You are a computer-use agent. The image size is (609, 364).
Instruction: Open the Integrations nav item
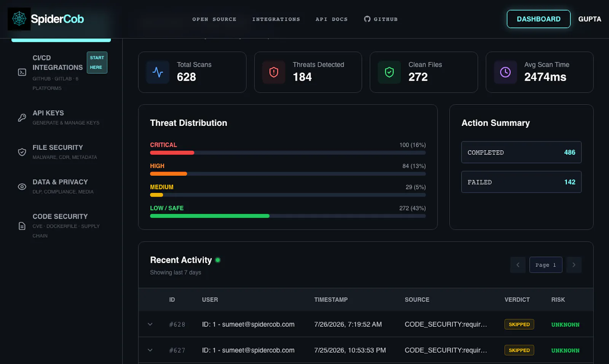[276, 19]
